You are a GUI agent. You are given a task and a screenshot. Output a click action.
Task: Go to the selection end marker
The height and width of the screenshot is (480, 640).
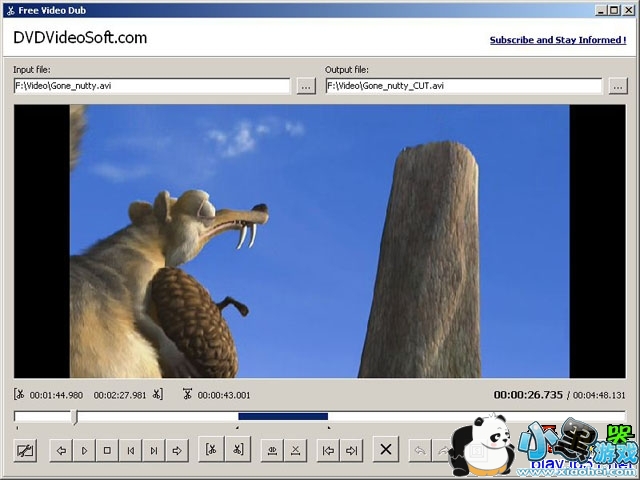(x=351, y=451)
